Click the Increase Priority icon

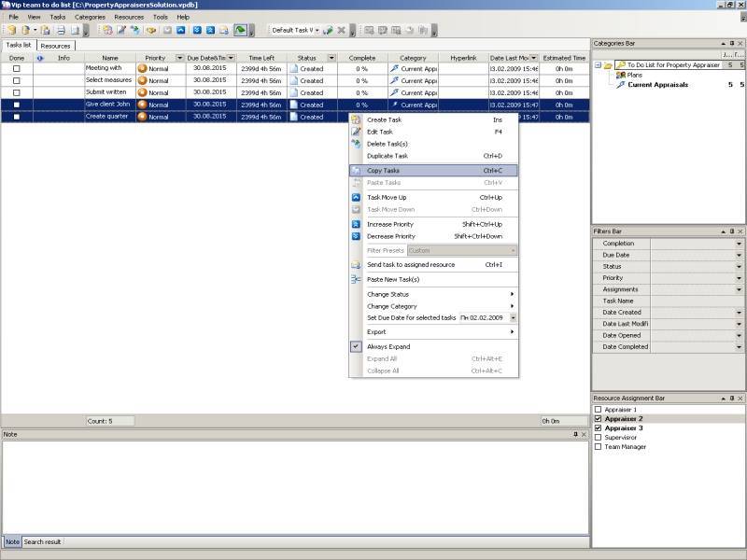356,224
